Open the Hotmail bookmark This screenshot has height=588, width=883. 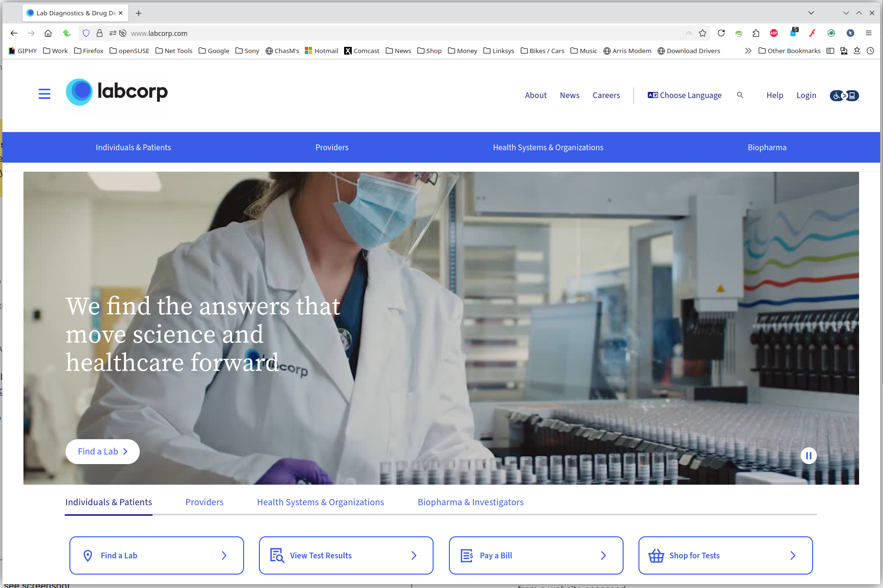click(321, 51)
